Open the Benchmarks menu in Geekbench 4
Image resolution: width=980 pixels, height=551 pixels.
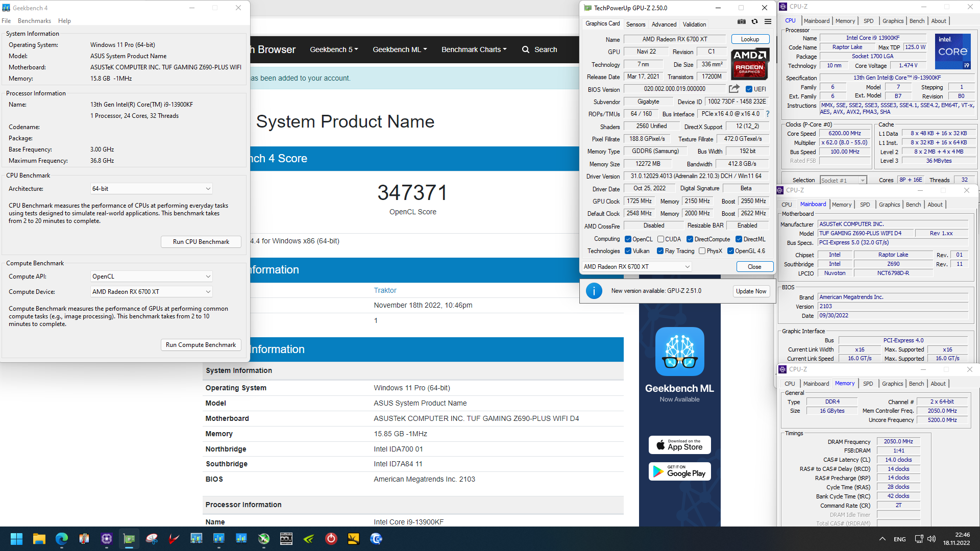34,21
